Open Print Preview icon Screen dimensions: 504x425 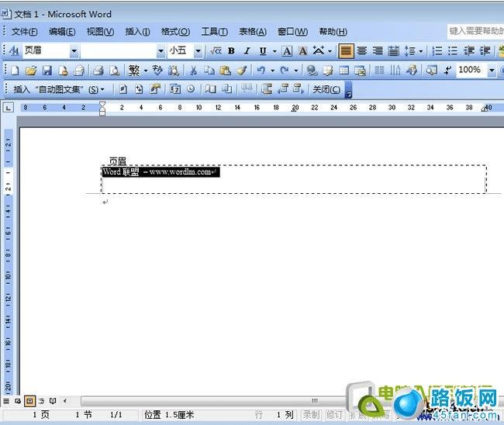click(115, 71)
